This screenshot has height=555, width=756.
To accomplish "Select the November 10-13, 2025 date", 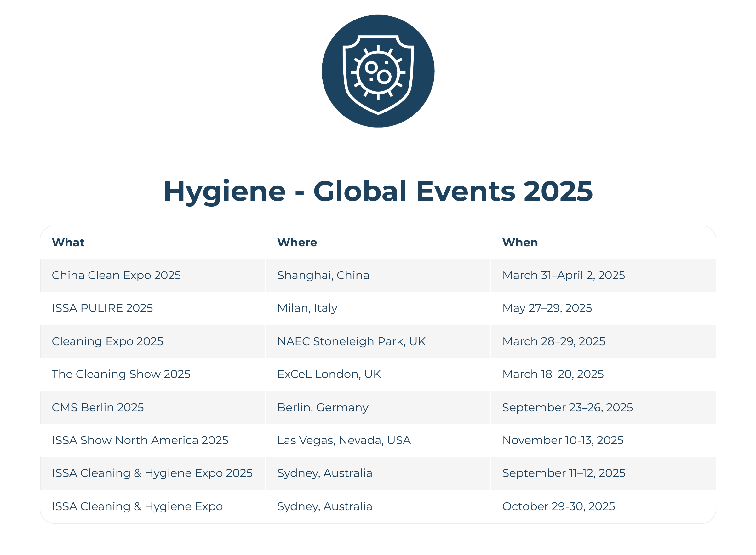I will click(563, 440).
